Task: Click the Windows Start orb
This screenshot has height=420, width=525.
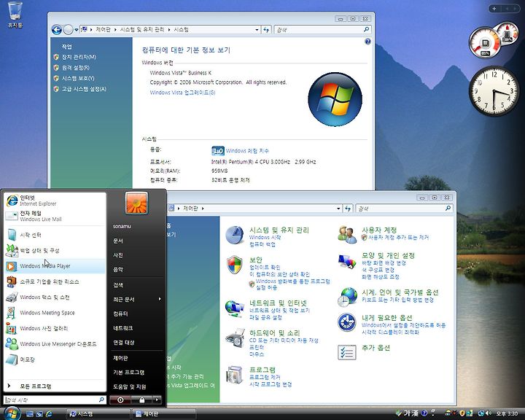Action: click(x=12, y=413)
